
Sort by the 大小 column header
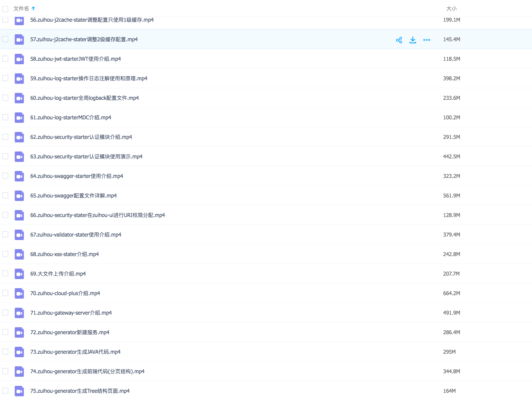[x=451, y=9]
